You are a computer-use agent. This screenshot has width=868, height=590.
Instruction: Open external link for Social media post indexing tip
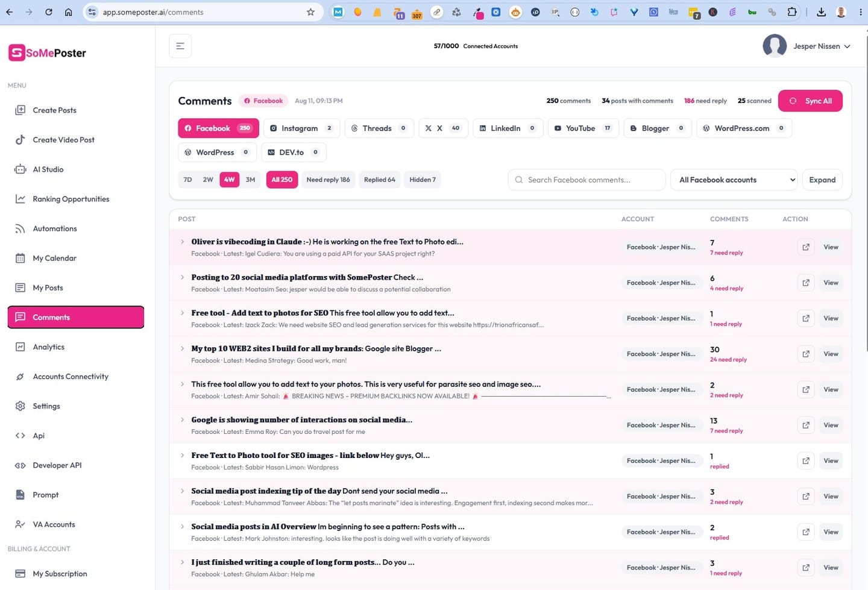point(806,496)
